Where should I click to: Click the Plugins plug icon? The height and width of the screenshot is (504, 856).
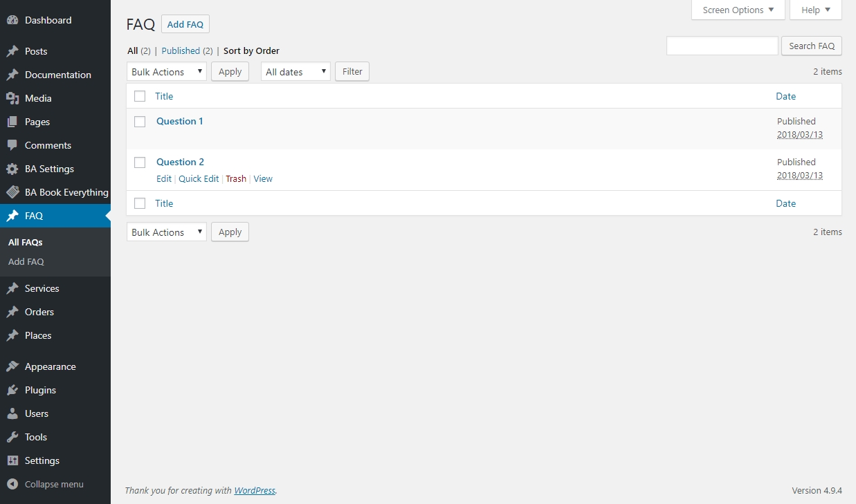(12, 390)
